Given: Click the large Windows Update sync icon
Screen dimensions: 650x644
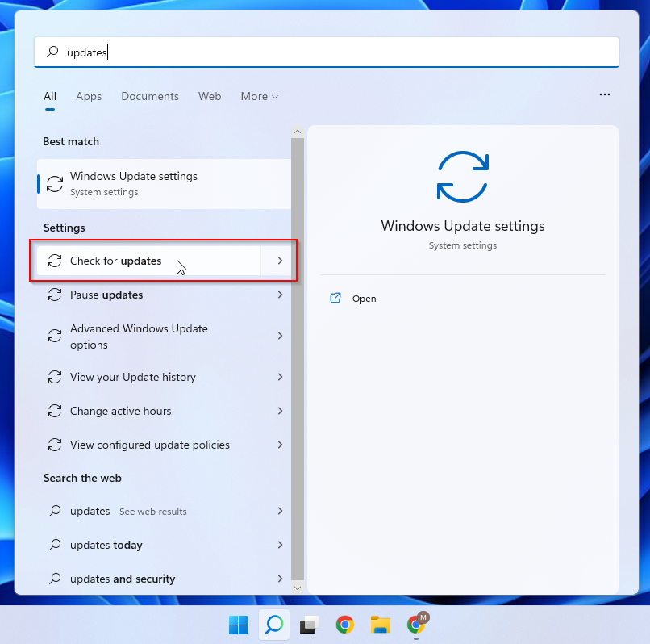Looking at the screenshot, I should (463, 177).
